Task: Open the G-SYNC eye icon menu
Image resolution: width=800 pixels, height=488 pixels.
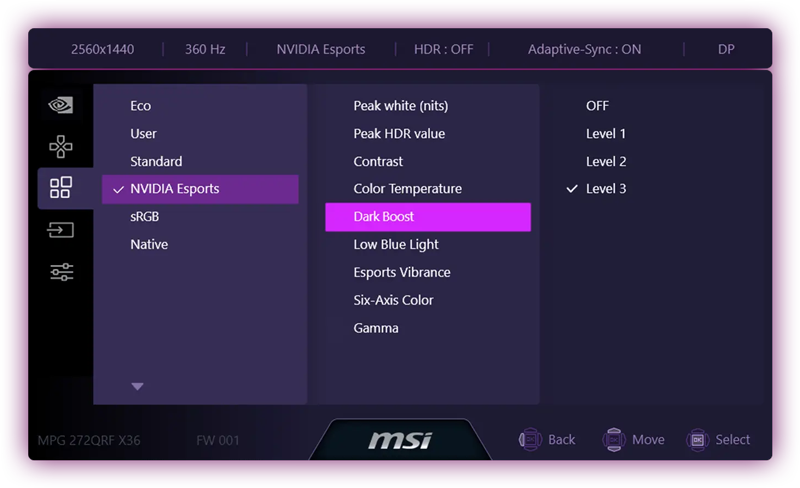Action: pos(61,105)
